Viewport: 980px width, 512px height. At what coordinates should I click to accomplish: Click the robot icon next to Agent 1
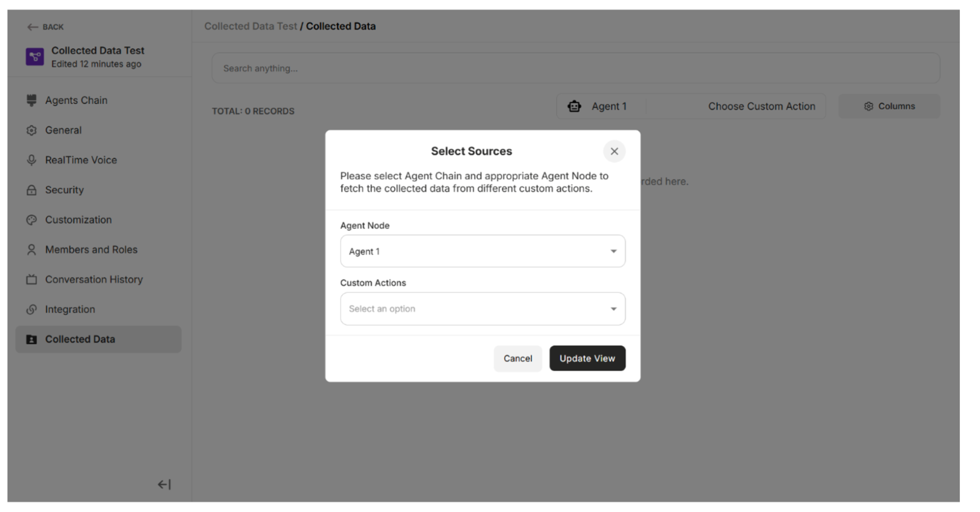(x=575, y=106)
